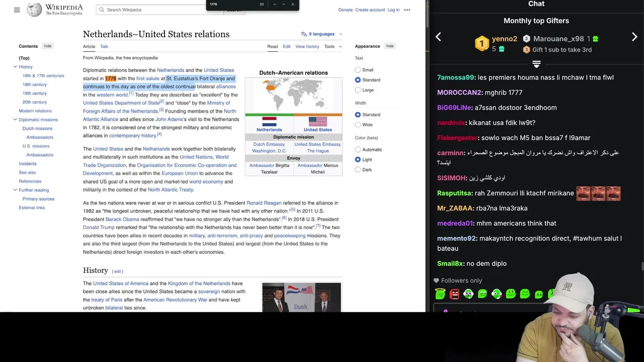
Task: Open the 9 languages dropdown
Action: point(322,34)
